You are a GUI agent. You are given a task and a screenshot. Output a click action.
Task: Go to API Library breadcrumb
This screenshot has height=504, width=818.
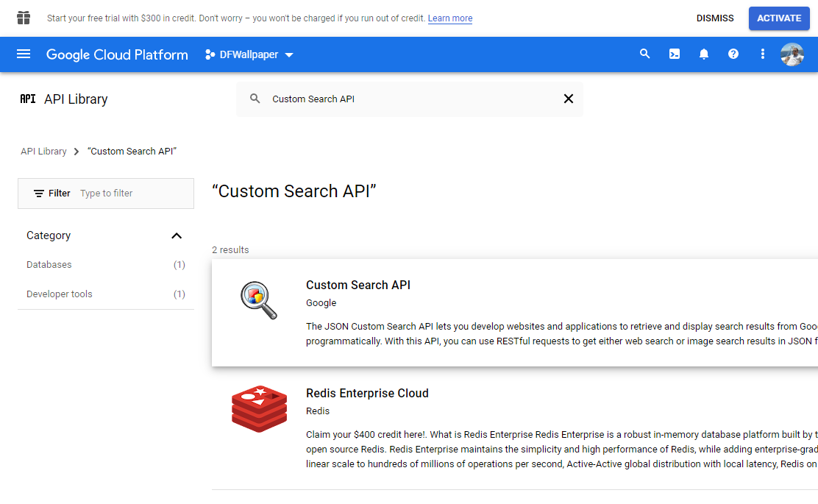click(44, 152)
